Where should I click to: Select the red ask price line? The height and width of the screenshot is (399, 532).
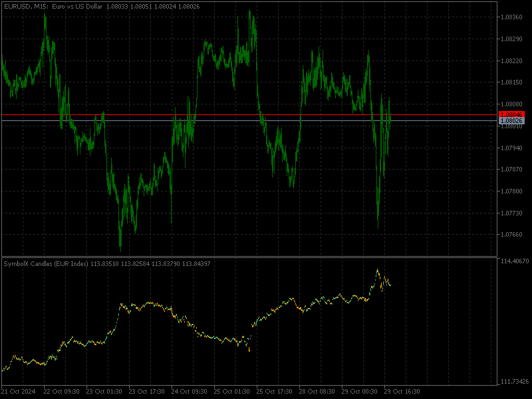[266, 114]
